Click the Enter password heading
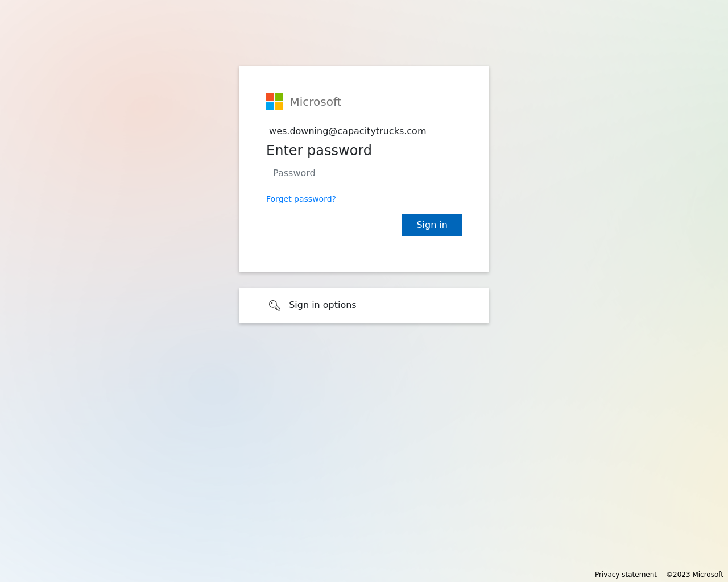The width and height of the screenshot is (728, 582). 319,151
